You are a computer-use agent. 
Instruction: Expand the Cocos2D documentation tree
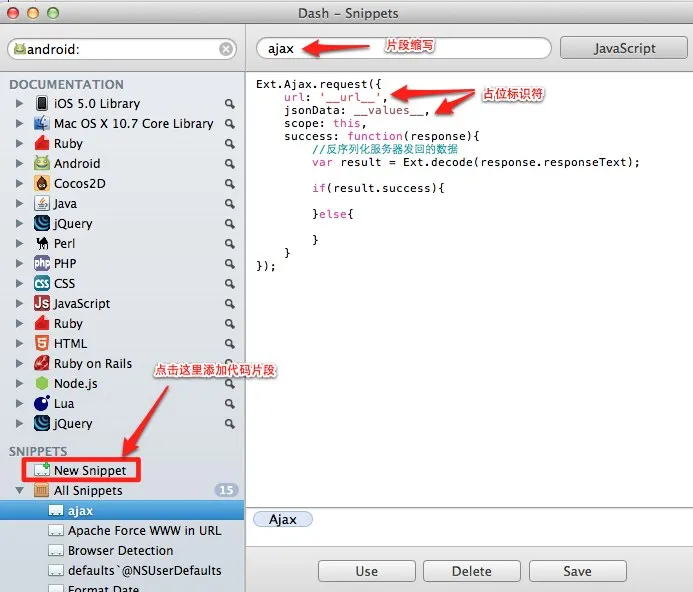19,183
